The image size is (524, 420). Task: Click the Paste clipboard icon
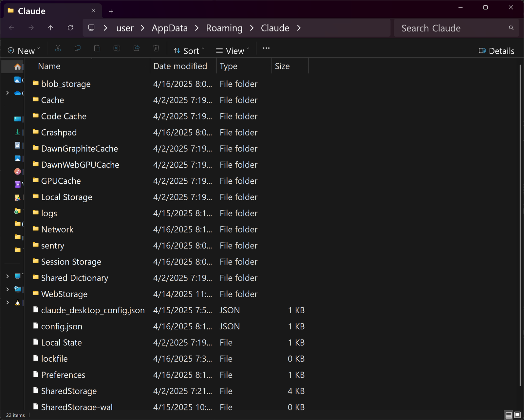(97, 48)
